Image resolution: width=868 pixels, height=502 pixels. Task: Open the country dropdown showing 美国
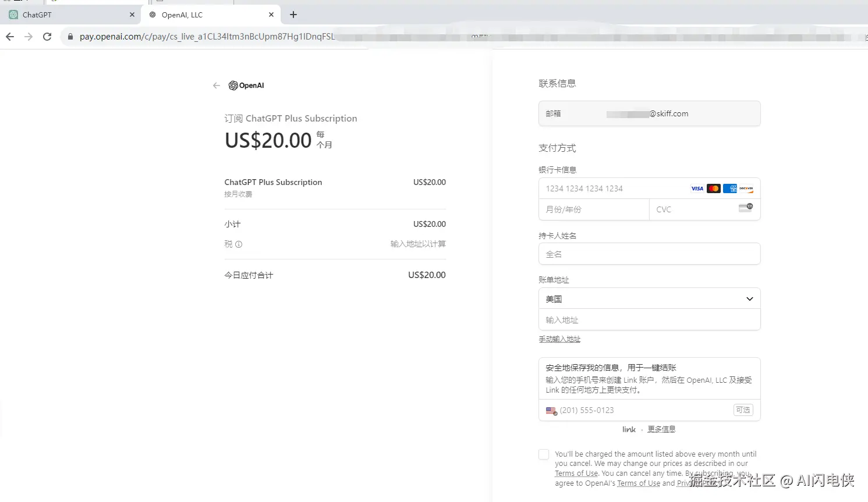coord(649,299)
